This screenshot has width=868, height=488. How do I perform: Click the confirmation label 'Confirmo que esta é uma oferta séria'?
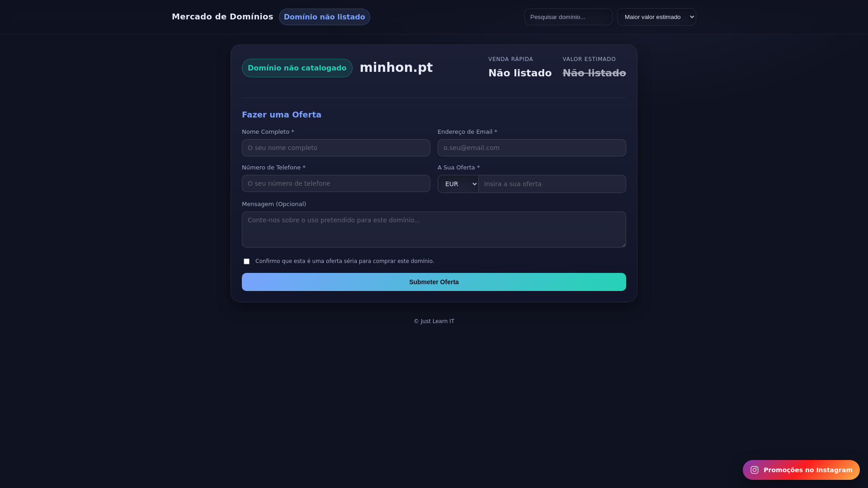[344, 261]
